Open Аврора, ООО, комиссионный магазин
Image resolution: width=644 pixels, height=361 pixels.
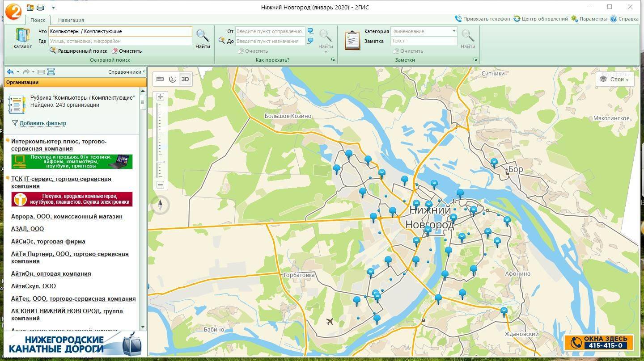click(x=67, y=217)
